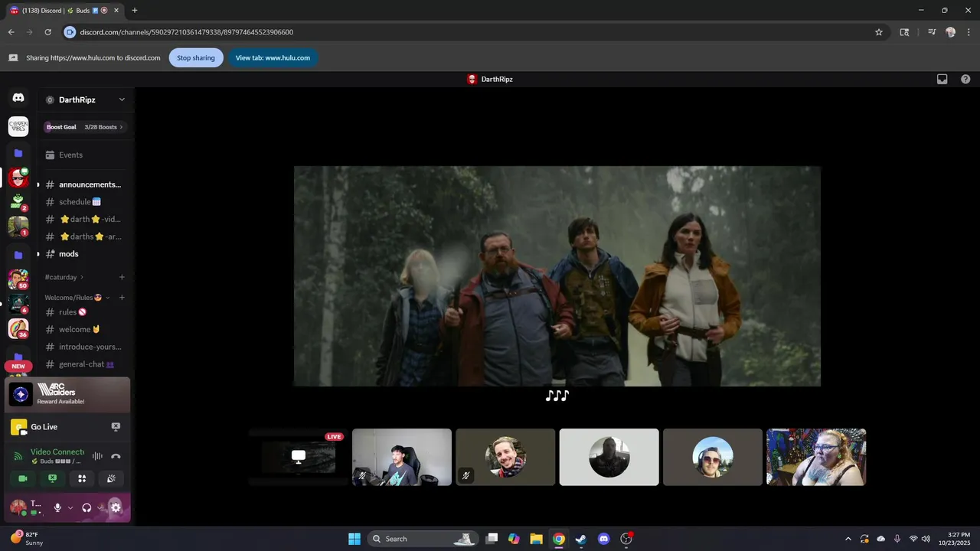This screenshot has width=980, height=551.
Task: Select the Discord | Buds browser tab
Action: coord(66,10)
